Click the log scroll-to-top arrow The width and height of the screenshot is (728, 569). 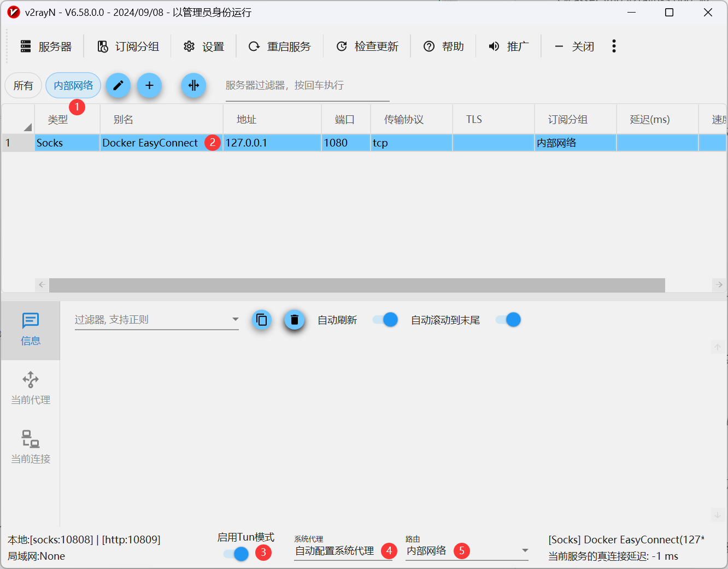pyautogui.click(x=718, y=347)
